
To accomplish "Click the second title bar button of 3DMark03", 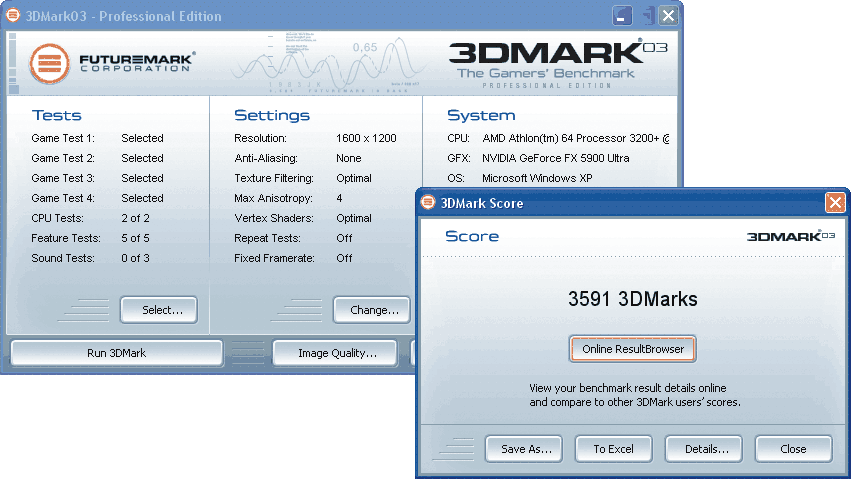I will tap(647, 16).
